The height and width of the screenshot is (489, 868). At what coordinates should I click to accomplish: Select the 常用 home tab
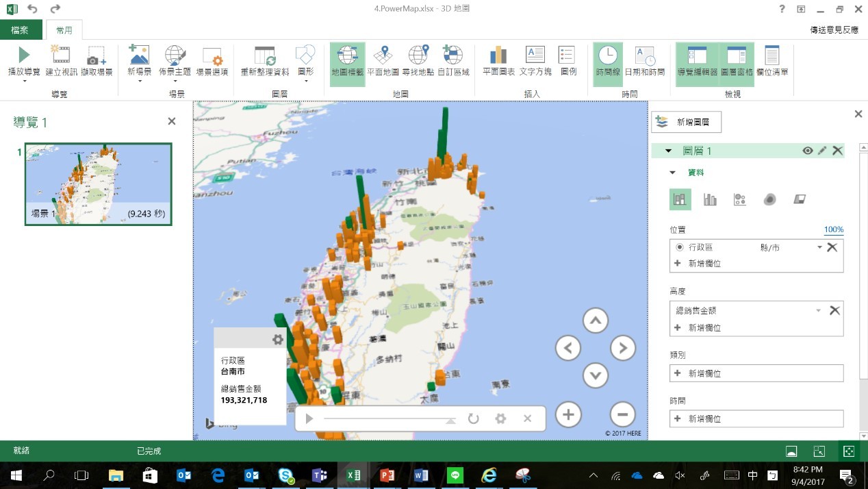point(64,30)
